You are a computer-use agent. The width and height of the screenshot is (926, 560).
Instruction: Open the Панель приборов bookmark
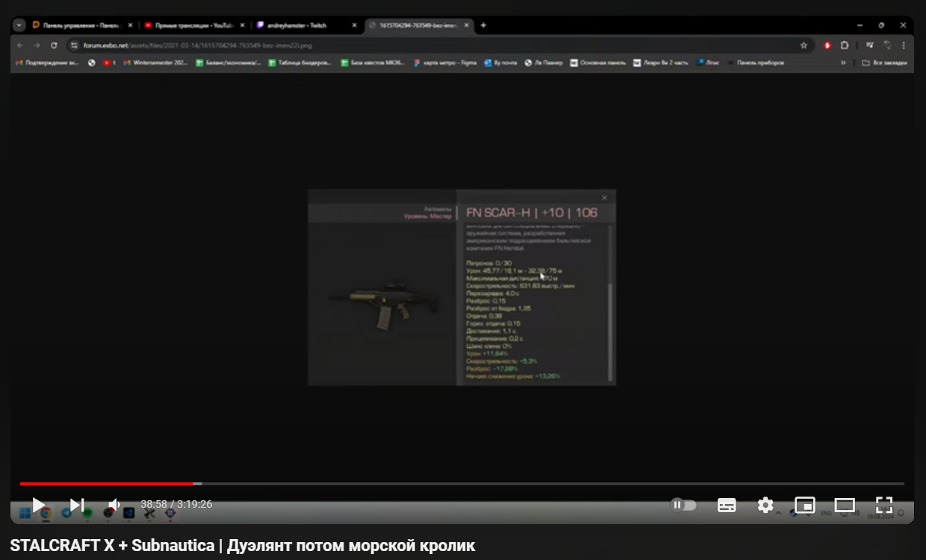pyautogui.click(x=756, y=63)
